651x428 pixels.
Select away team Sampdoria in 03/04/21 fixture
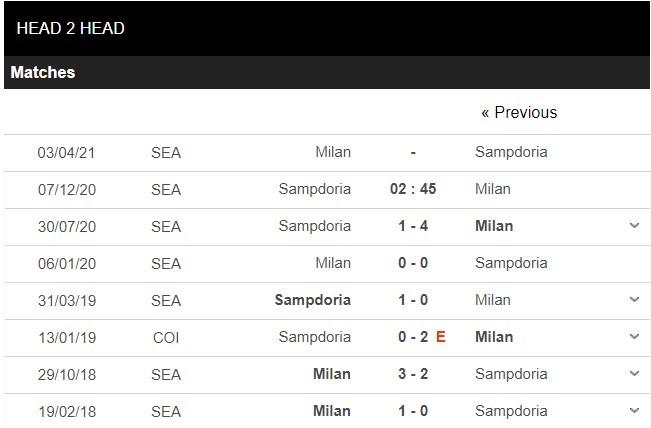point(511,152)
